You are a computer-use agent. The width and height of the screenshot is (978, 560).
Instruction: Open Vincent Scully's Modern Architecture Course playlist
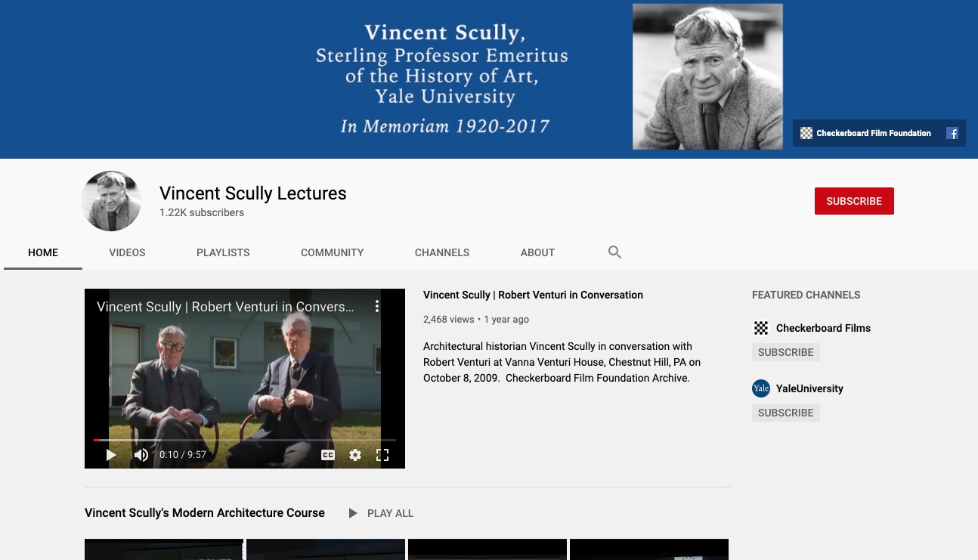point(205,512)
